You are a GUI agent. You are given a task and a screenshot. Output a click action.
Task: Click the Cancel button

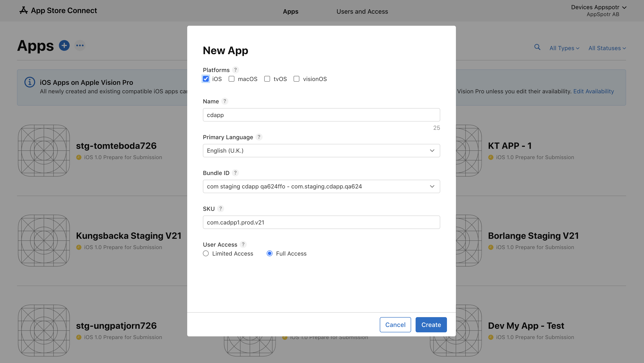[395, 325]
